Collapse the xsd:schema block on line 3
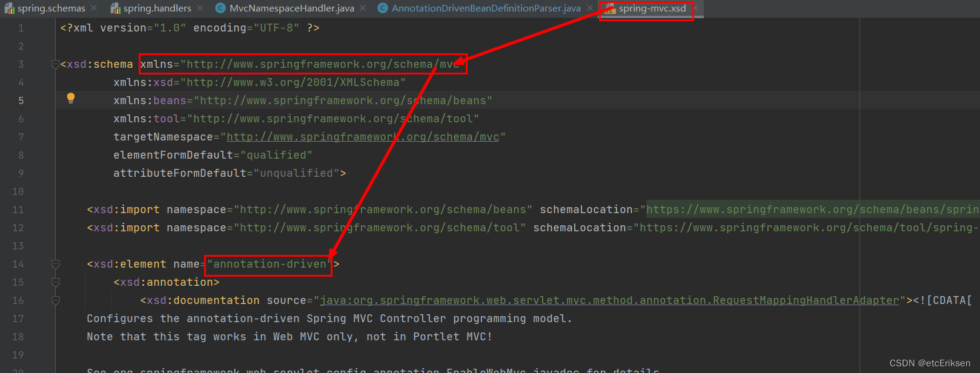Screen dimensions: 980x373 [x=56, y=64]
